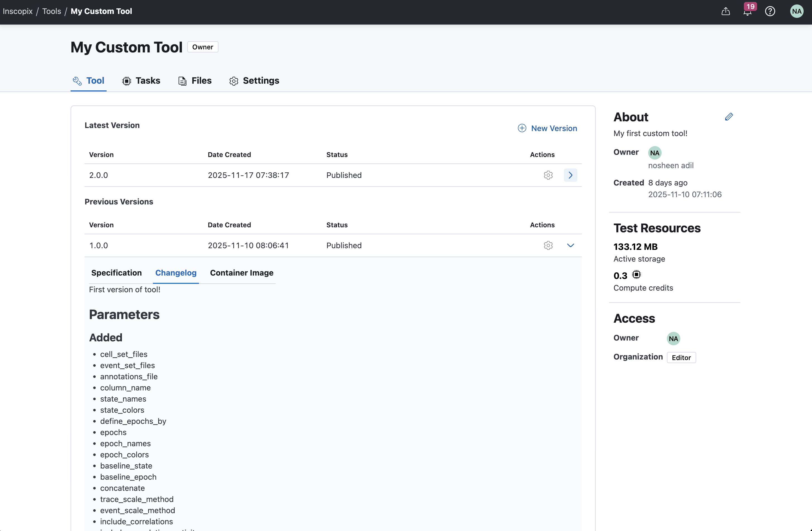Go to Inscopix breadcrumb home link
Viewport: 812px width, 531px height.
(x=18, y=11)
